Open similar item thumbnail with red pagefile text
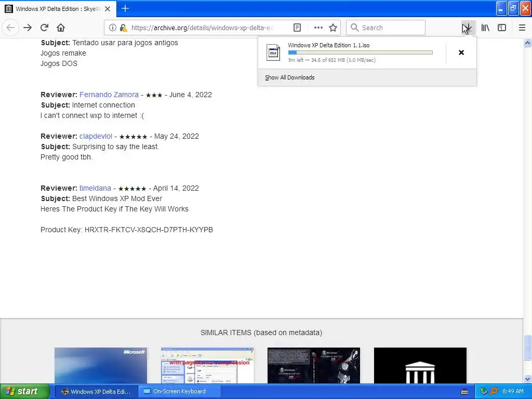Viewport: 532px width, 399px height. coord(207,365)
